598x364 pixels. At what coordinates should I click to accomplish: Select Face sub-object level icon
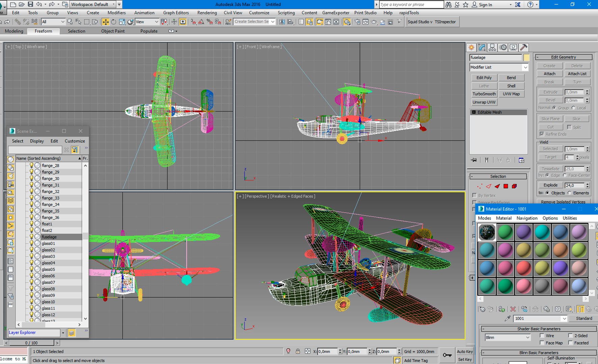pos(497,186)
